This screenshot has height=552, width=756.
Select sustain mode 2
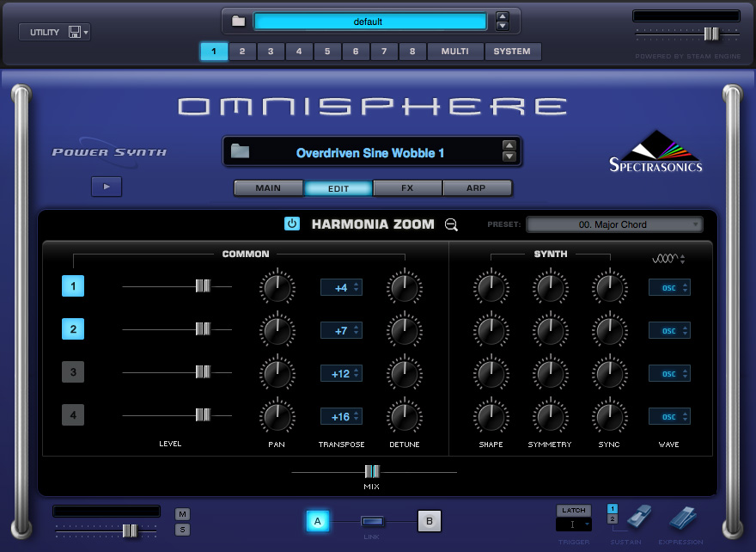click(x=613, y=518)
